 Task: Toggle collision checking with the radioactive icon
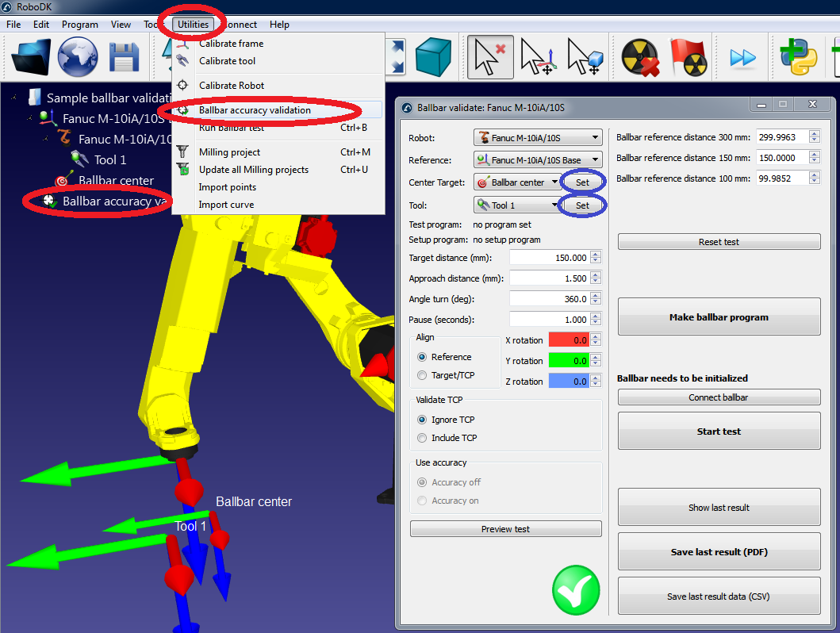(639, 56)
